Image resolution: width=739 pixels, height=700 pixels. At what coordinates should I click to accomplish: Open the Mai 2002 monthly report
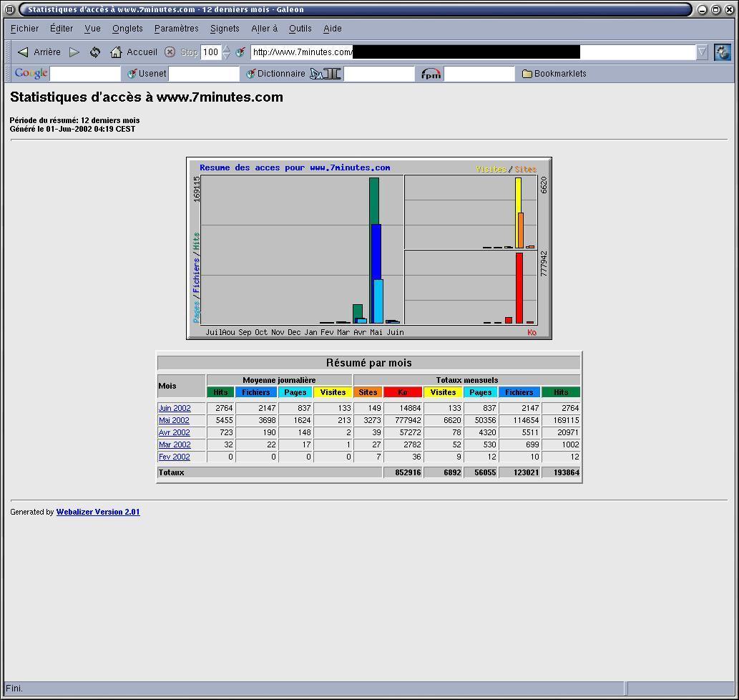174,420
